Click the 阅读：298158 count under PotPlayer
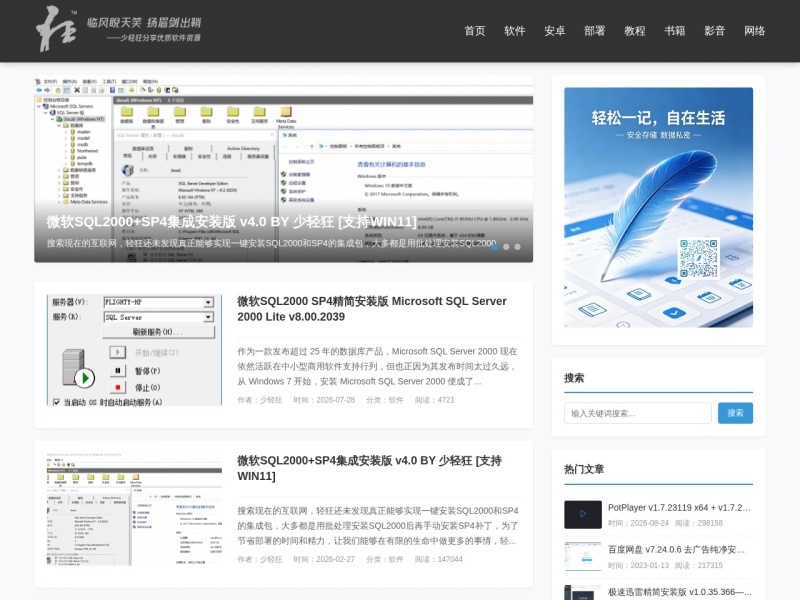The width and height of the screenshot is (800, 600). point(698,523)
